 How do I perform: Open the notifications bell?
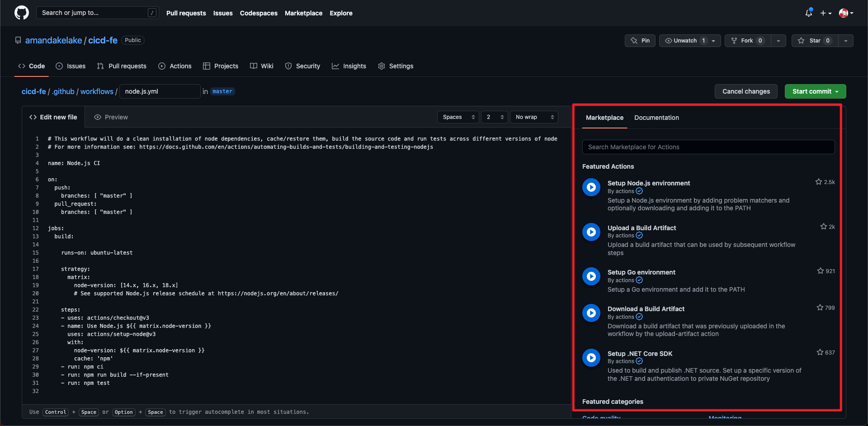809,13
